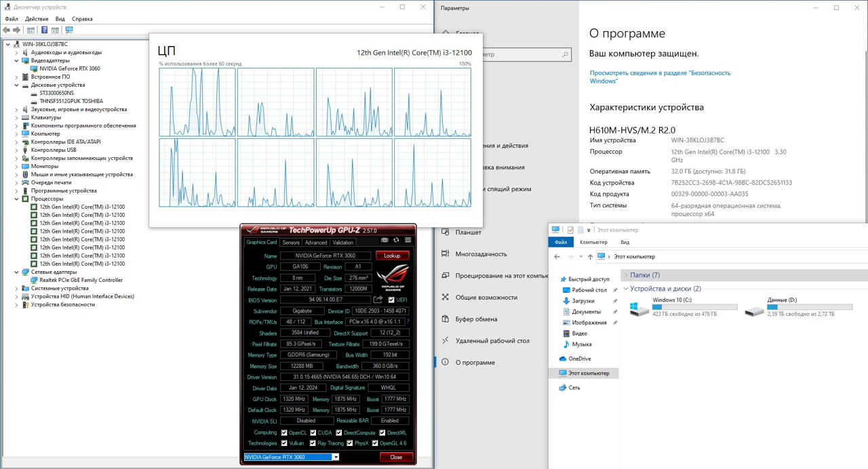The width and height of the screenshot is (868, 469).
Task: Click the BIOS export share icon
Action: coord(378,300)
